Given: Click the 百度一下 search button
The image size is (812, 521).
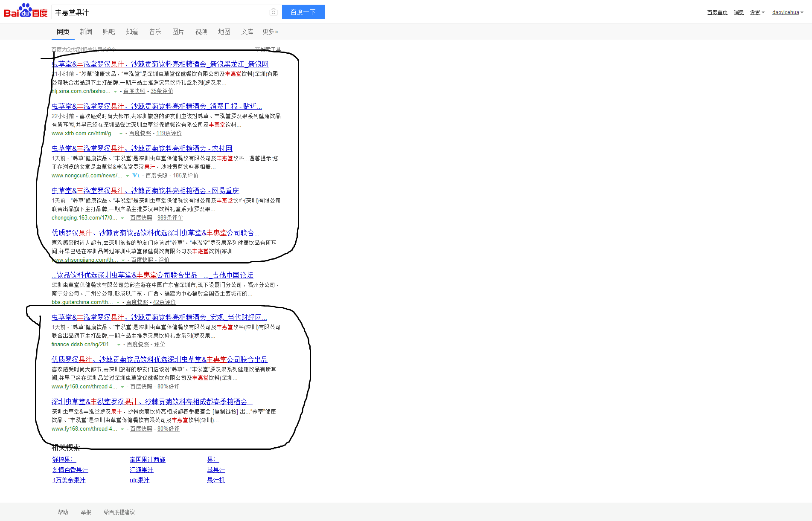Looking at the screenshot, I should point(303,12).
